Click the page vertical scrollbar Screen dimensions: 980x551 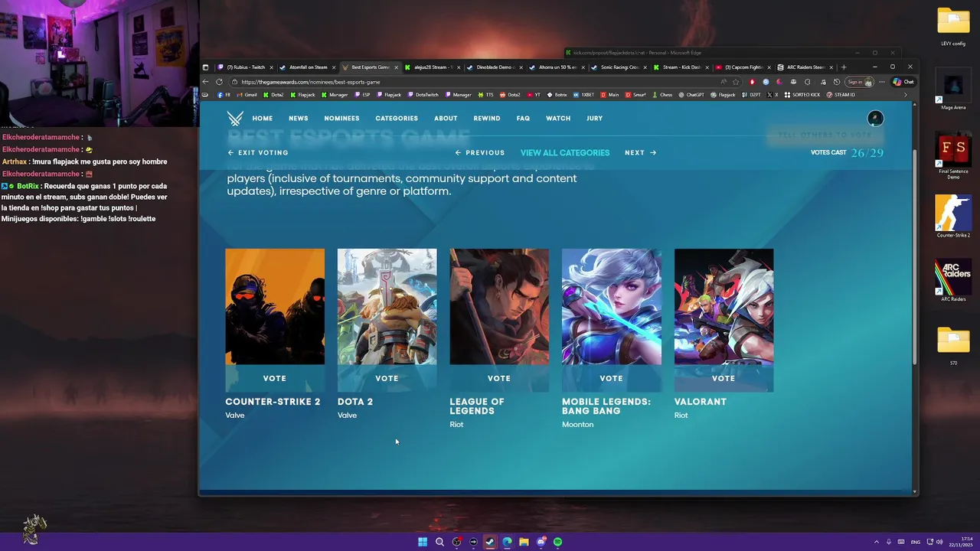[x=915, y=256]
